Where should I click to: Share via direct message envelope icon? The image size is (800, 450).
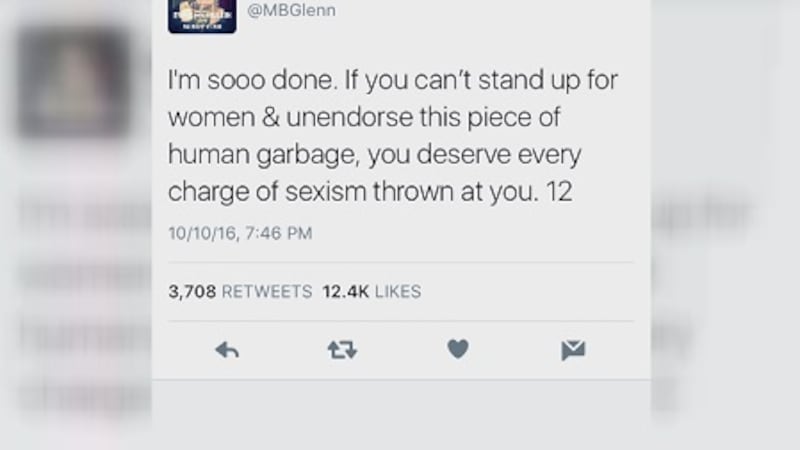click(x=573, y=351)
